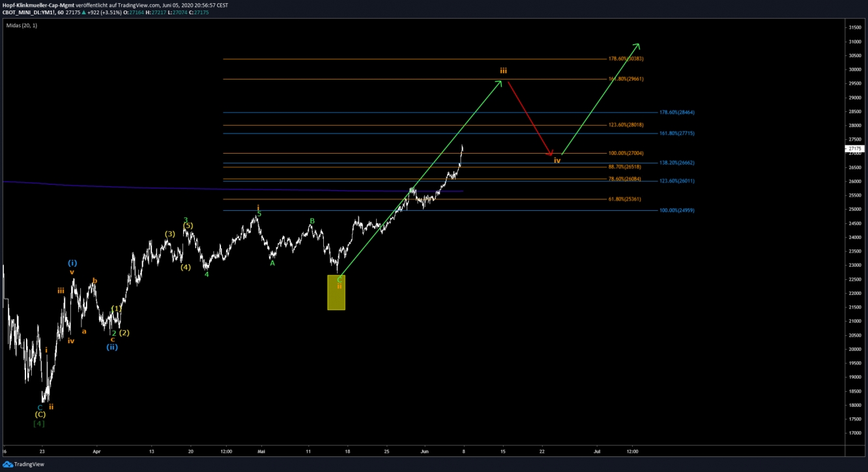Select the 178.60%(28464) blue Fibonacci label
This screenshot has height=472, width=868.
tap(677, 112)
